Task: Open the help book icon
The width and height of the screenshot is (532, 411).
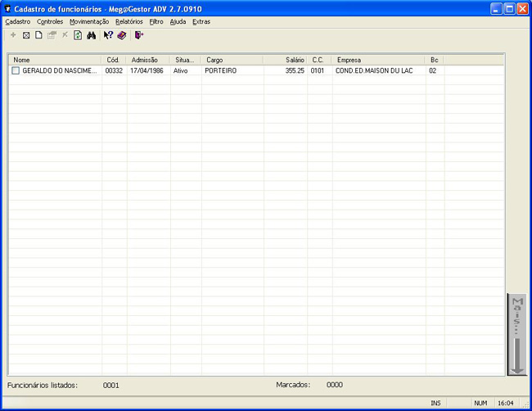Action: [121, 36]
